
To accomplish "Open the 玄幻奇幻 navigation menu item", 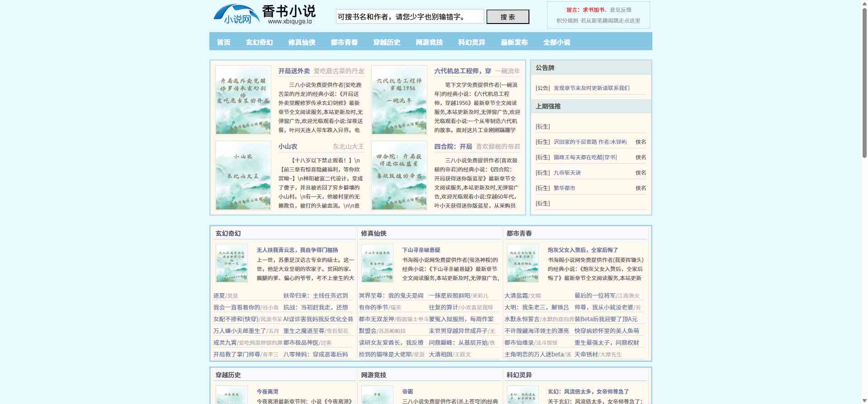I will (x=259, y=42).
